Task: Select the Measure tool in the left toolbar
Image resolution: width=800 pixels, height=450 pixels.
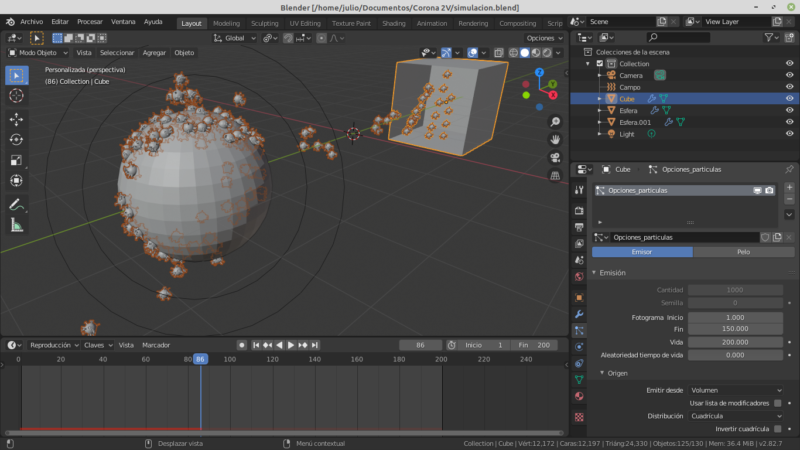Action: pos(16,226)
